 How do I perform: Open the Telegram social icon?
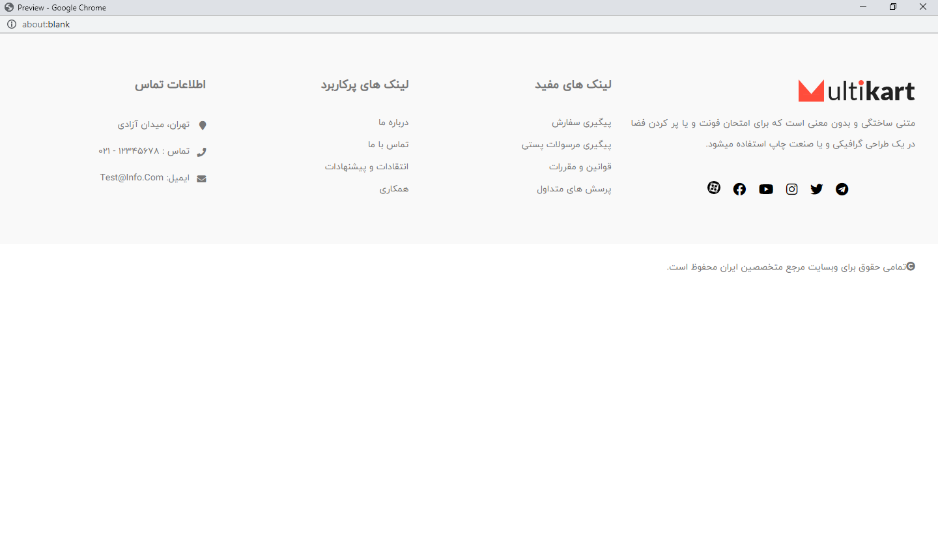[x=842, y=189]
